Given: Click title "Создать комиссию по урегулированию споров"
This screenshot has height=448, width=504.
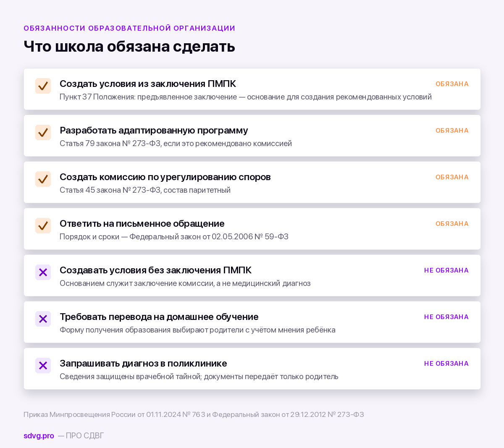Looking at the screenshot, I should pyautogui.click(x=165, y=177).
